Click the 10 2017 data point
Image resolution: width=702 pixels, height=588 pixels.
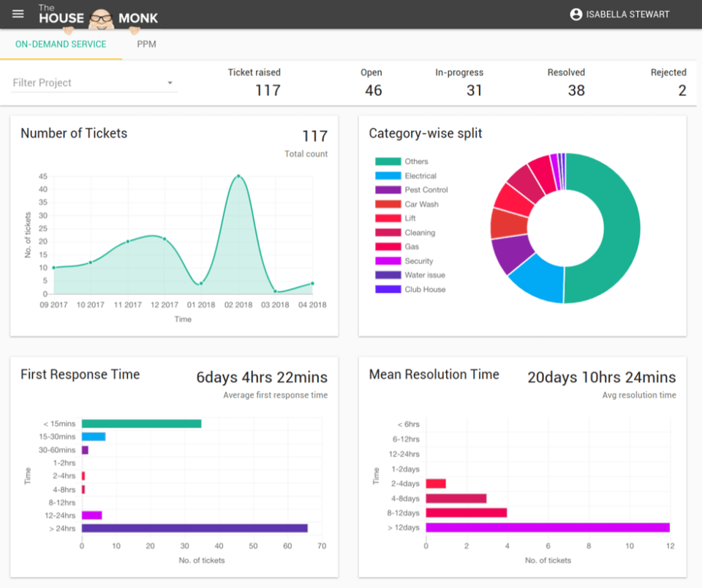tap(91, 263)
